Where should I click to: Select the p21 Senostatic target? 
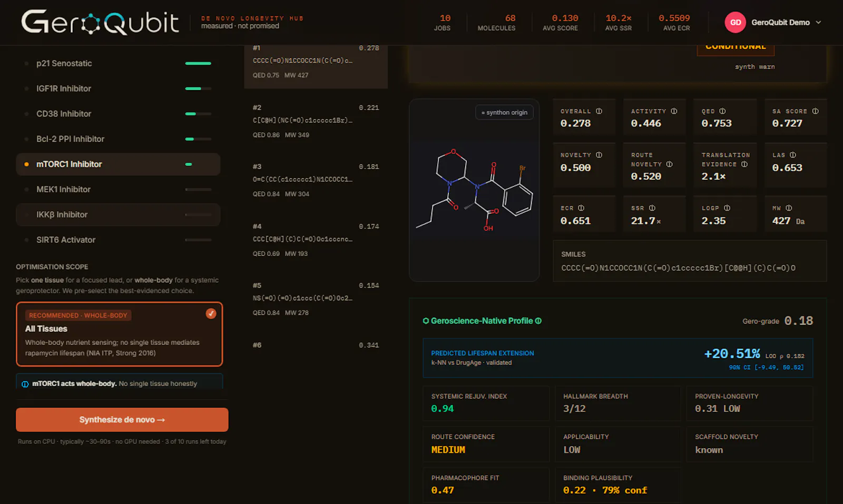coord(118,63)
